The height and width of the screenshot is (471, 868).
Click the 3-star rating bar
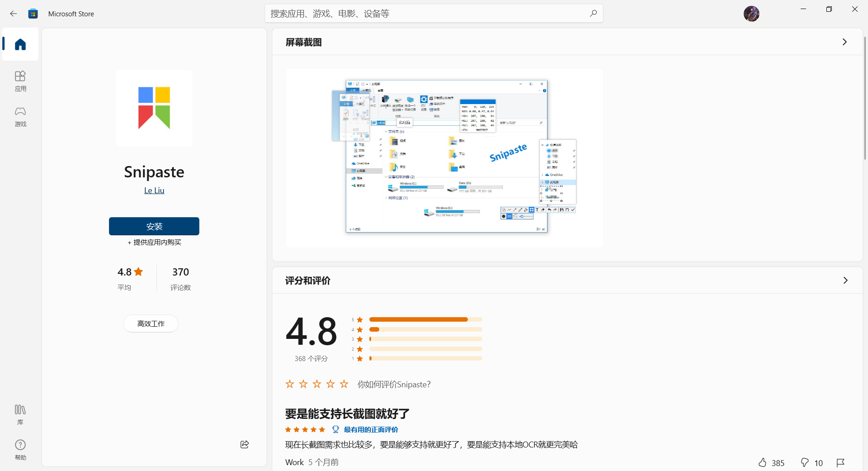click(x=425, y=339)
